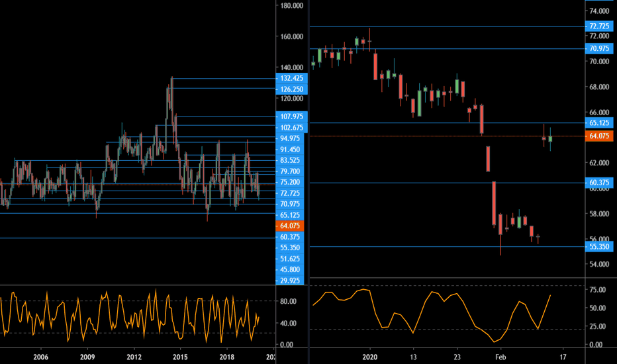Click the 2015 year on time axis
The image size is (617, 364).
coord(180,357)
